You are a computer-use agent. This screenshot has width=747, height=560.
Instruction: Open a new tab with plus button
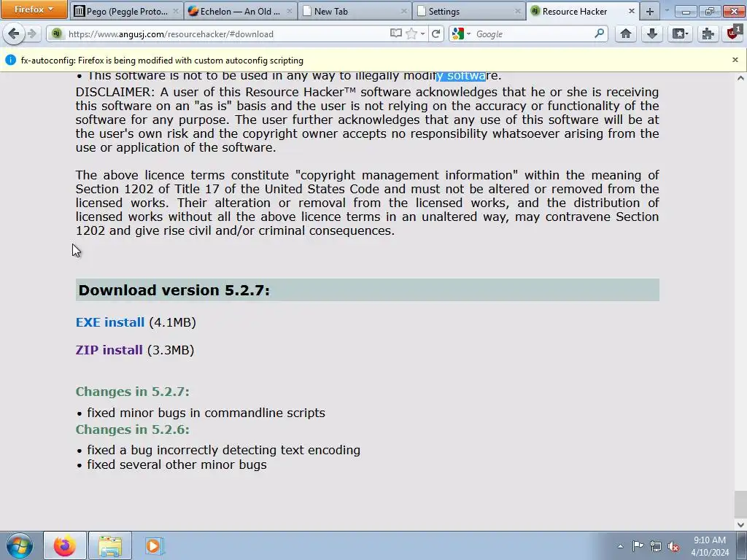[x=650, y=12]
